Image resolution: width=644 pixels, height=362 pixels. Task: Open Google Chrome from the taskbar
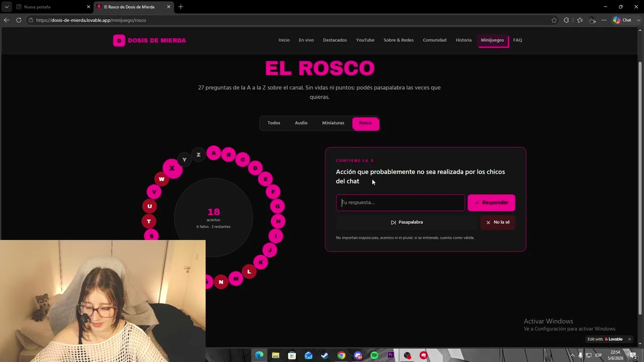[342, 355]
